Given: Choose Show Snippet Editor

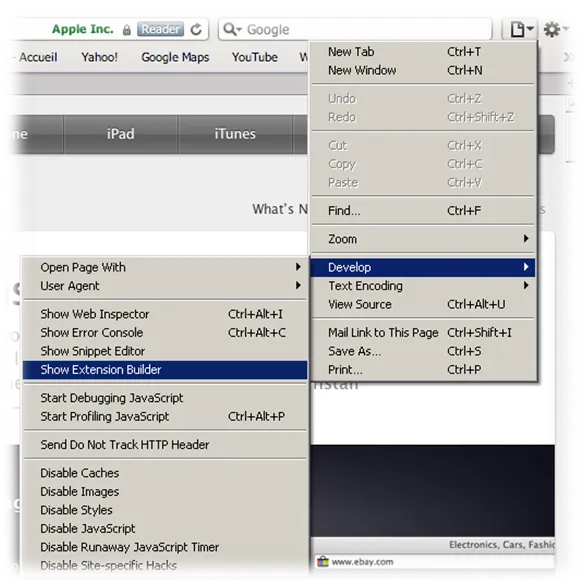Looking at the screenshot, I should tap(165, 351).
